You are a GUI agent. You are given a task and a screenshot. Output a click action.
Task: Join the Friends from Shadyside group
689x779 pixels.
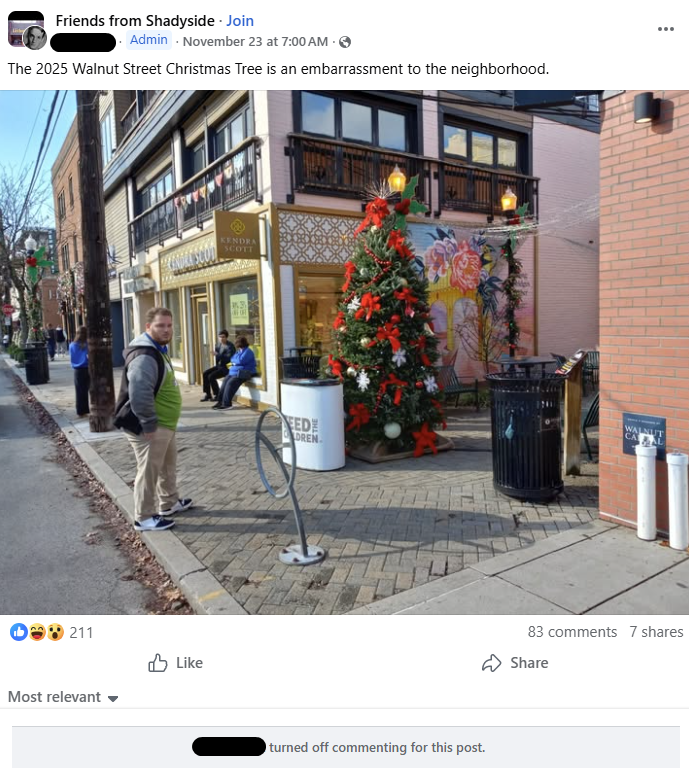[x=240, y=20]
